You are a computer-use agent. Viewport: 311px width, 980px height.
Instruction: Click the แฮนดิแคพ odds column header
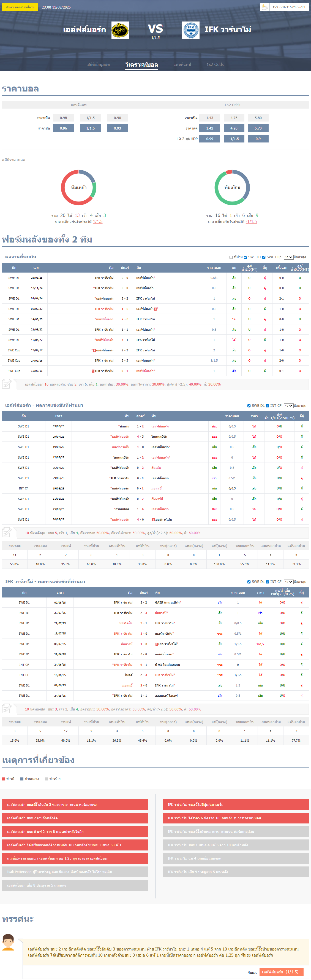tap(79, 105)
